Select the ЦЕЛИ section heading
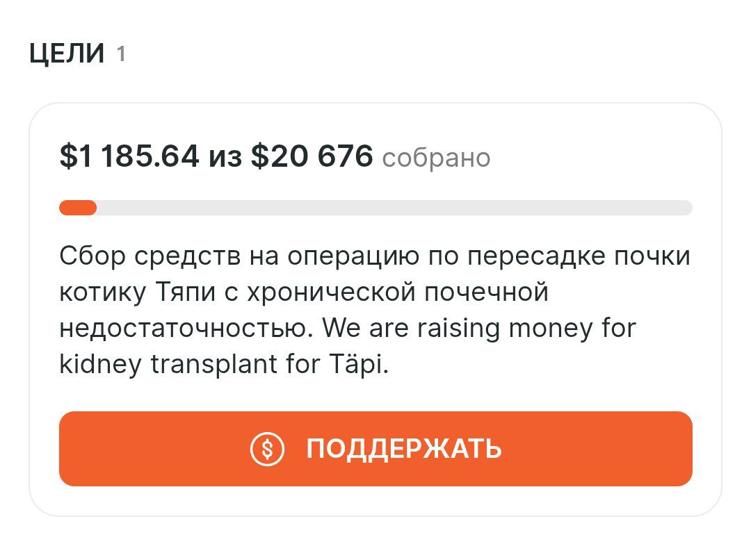 tap(67, 53)
